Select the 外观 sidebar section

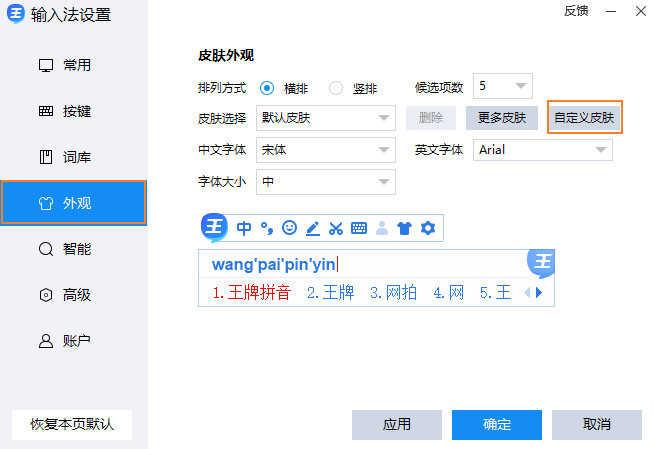click(74, 203)
